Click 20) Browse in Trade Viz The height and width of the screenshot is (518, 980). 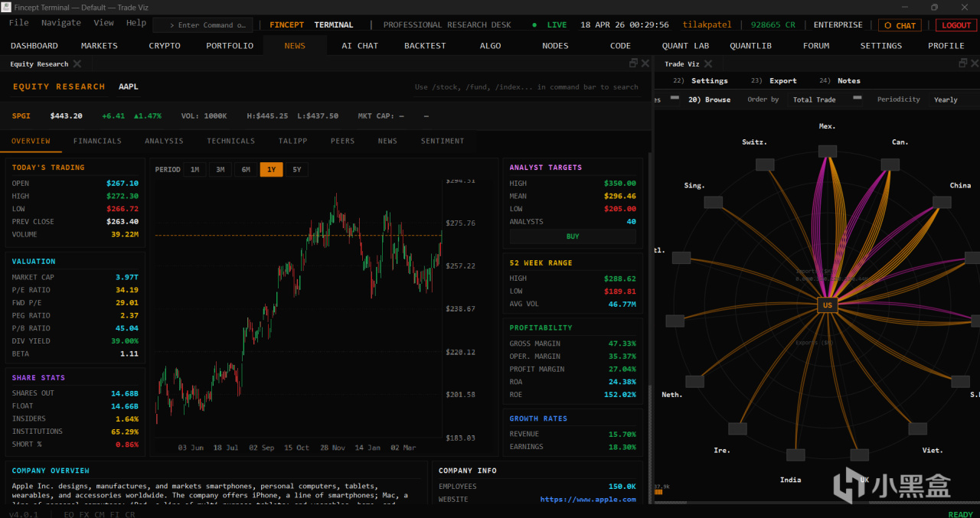[x=709, y=99]
